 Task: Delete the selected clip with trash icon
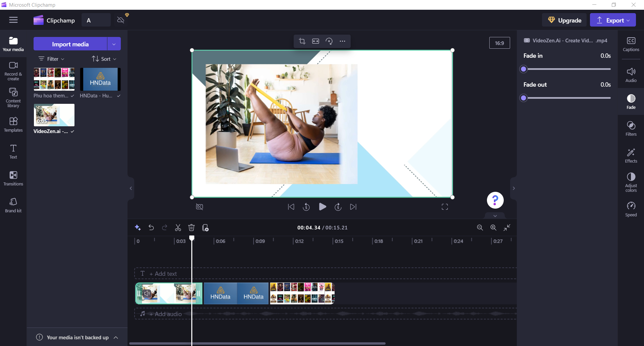[x=191, y=227]
